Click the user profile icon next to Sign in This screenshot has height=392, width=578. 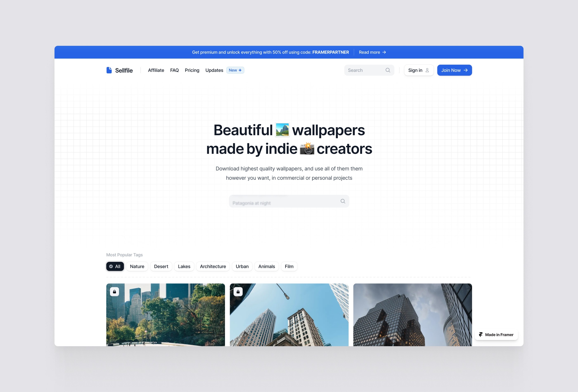428,70
